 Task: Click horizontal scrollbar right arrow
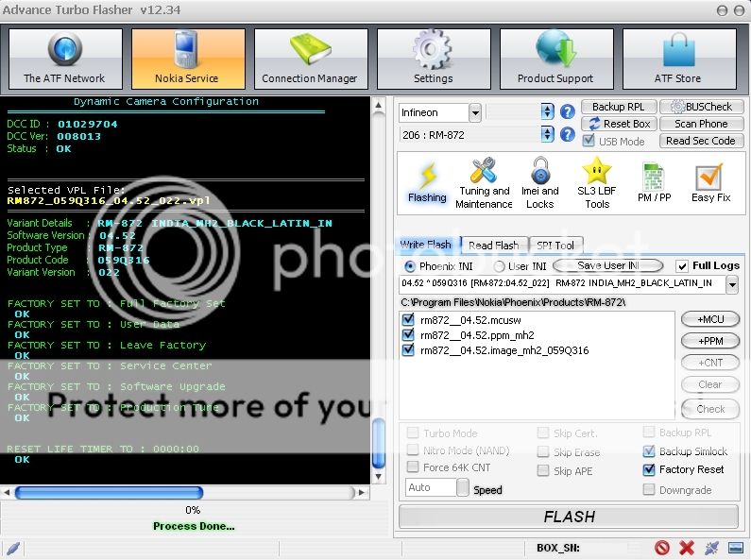point(362,492)
